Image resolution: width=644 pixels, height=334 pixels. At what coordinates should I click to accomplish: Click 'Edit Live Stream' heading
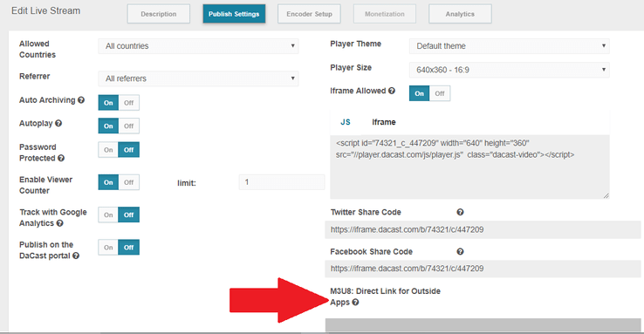pyautogui.click(x=46, y=10)
